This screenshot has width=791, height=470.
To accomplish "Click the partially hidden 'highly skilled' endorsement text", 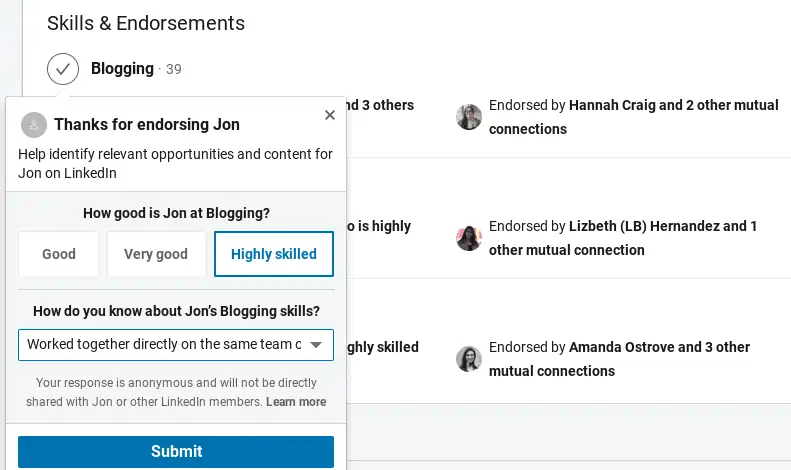I will click(382, 347).
